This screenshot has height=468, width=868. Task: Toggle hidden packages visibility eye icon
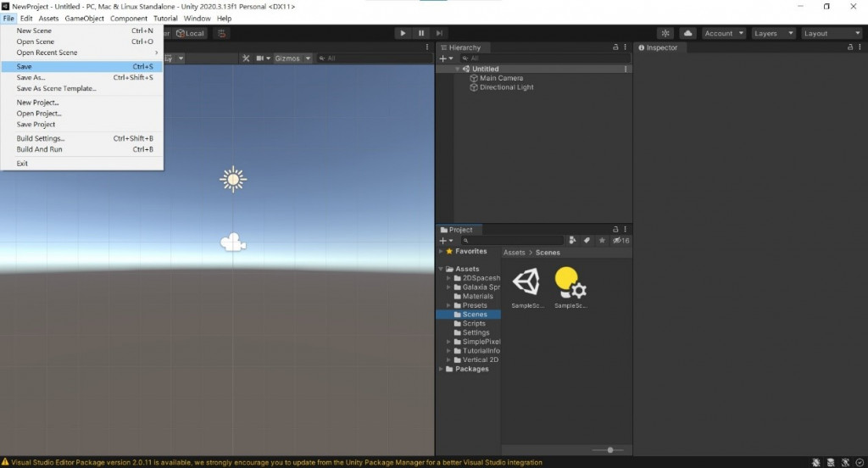(x=620, y=241)
